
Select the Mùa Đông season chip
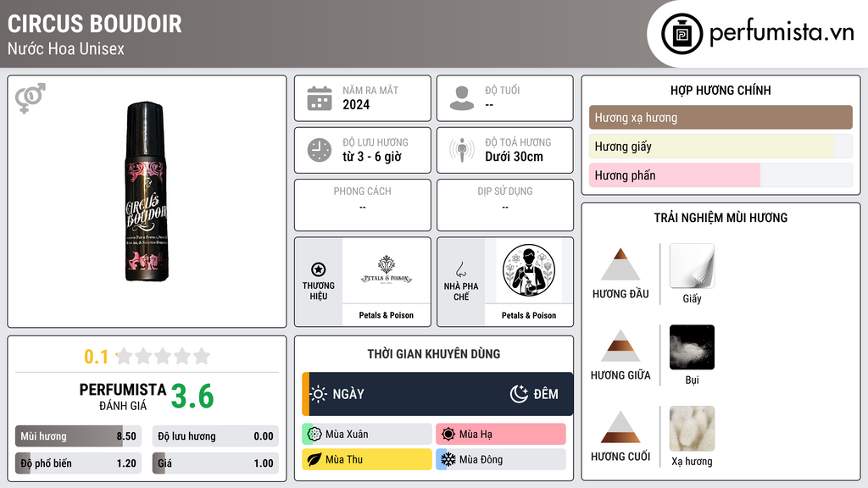point(501,460)
